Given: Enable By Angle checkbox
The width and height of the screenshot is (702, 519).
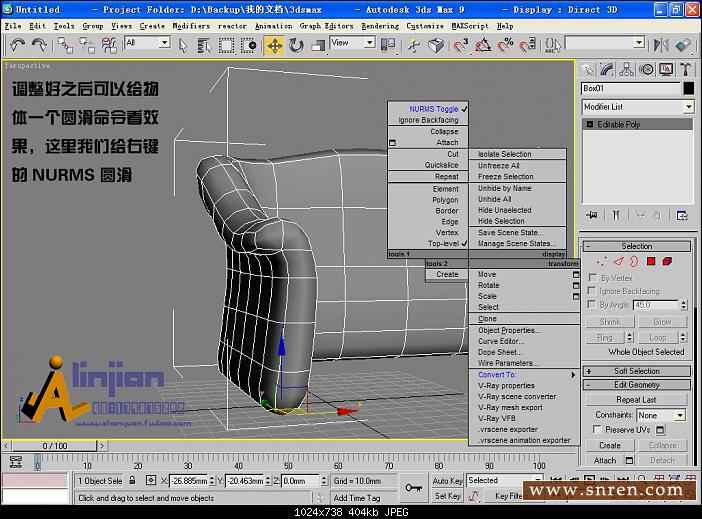Looking at the screenshot, I should tap(592, 305).
